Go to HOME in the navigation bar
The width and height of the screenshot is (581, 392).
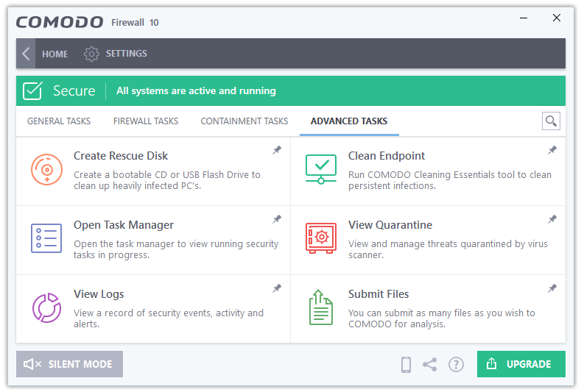click(54, 54)
